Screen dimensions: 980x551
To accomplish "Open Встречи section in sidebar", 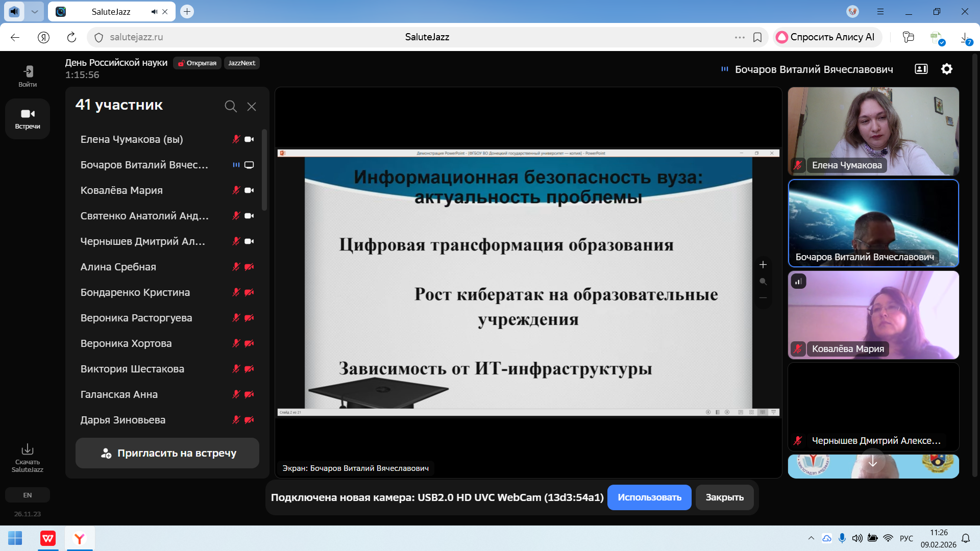I will coord(28,118).
